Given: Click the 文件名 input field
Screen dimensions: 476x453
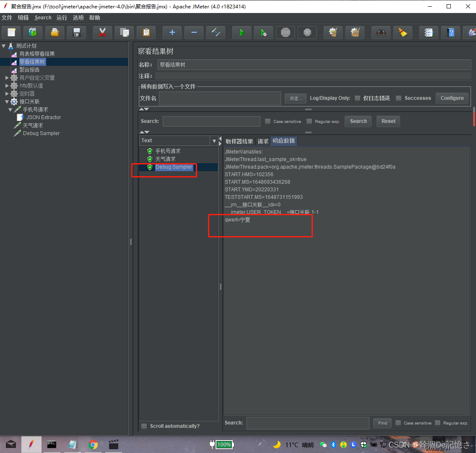Looking at the screenshot, I should tap(220, 99).
